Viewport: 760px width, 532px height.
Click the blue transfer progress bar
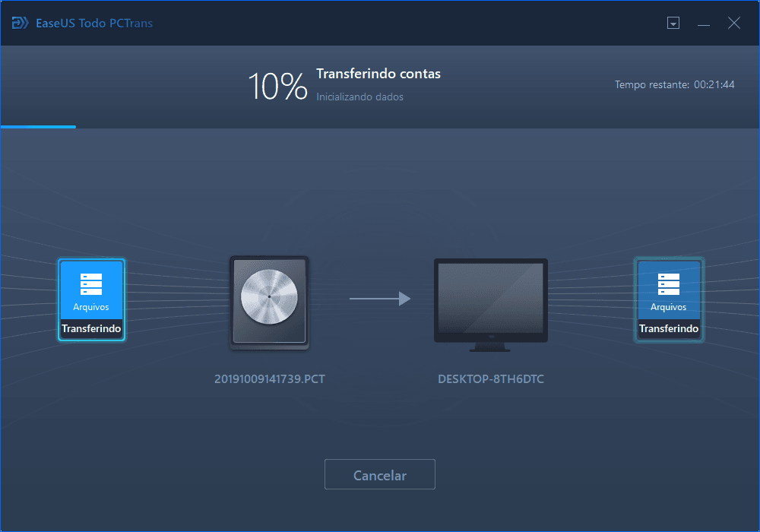coord(38,127)
